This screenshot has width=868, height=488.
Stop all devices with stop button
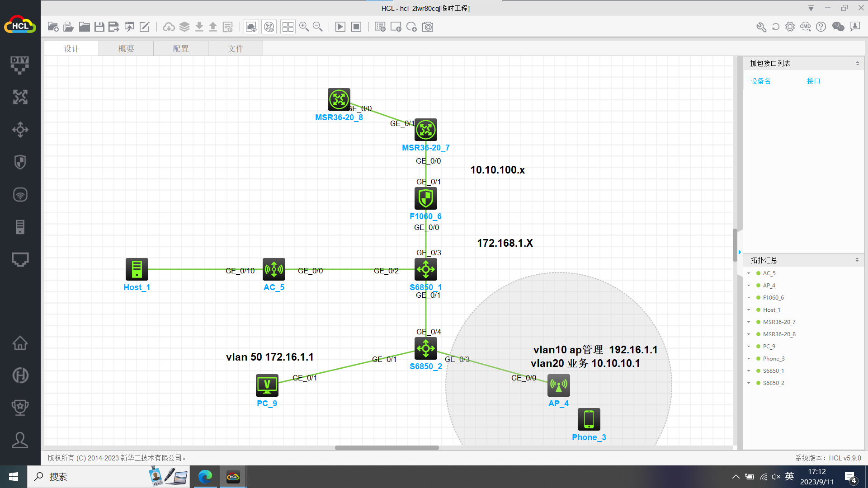pyautogui.click(x=356, y=27)
